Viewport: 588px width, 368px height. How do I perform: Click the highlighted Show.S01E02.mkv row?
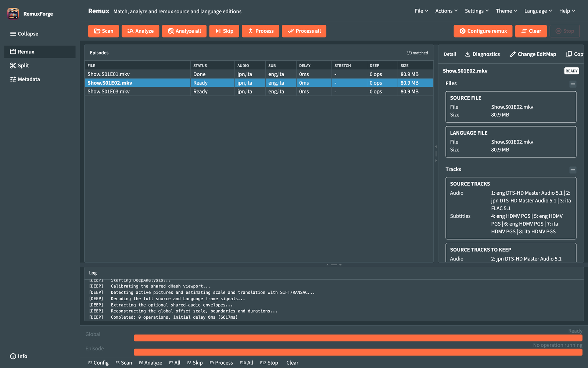259,83
